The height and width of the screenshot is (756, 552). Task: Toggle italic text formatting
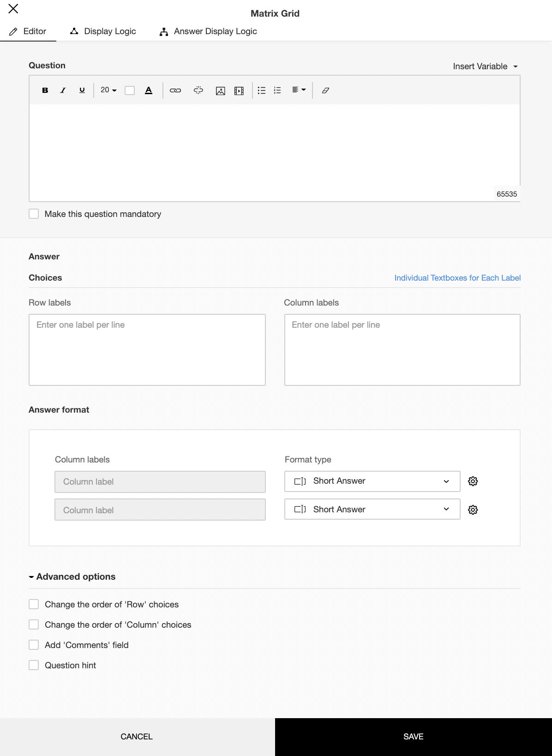[x=63, y=90]
